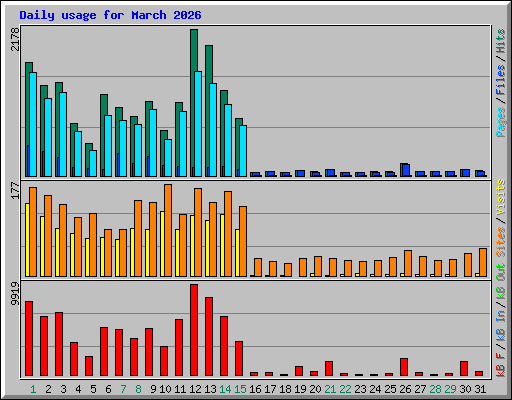The width and height of the screenshot is (512, 400).
Task: Click the cyan pages bar for day 5
Action: pos(93,163)
